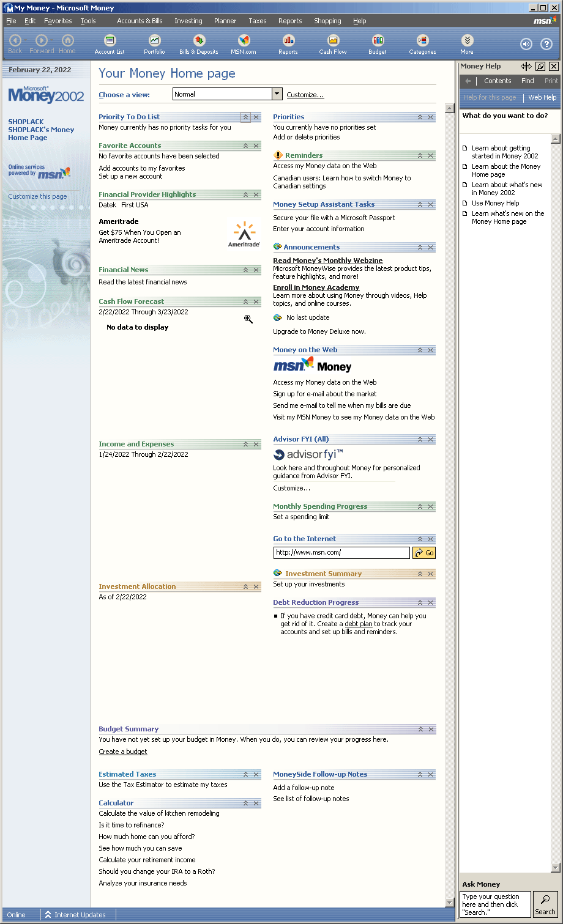This screenshot has width=563, height=924.
Task: Click Add a follow-up note
Action: pos(304,788)
